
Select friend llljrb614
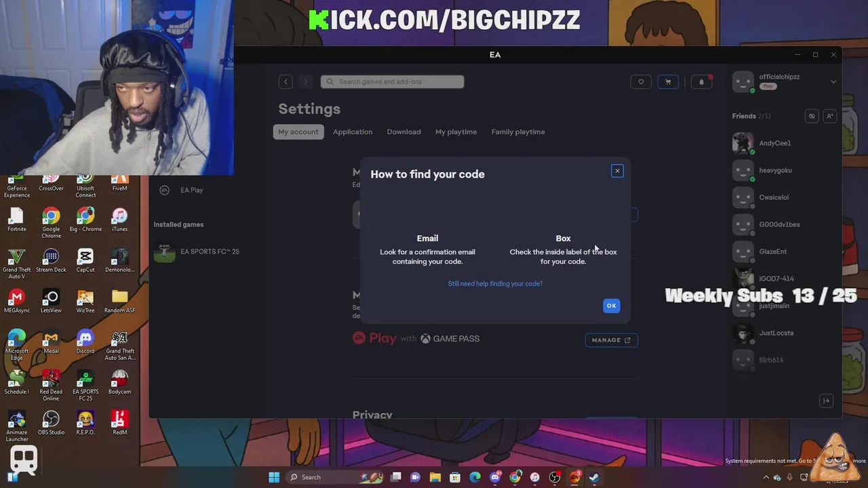tap(771, 360)
